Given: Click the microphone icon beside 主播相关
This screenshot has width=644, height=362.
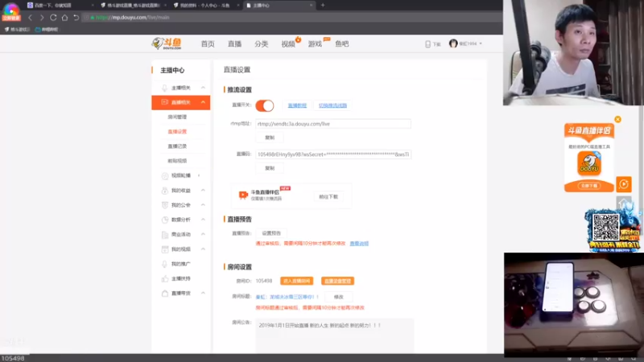Looking at the screenshot, I should [x=164, y=88].
